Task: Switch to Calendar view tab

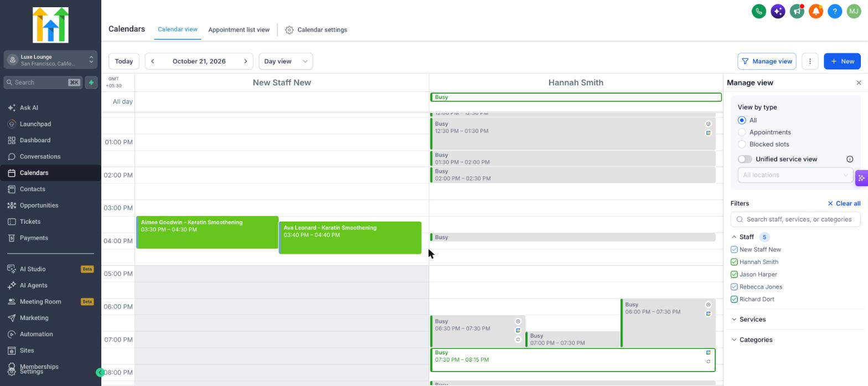Action: coord(178,29)
